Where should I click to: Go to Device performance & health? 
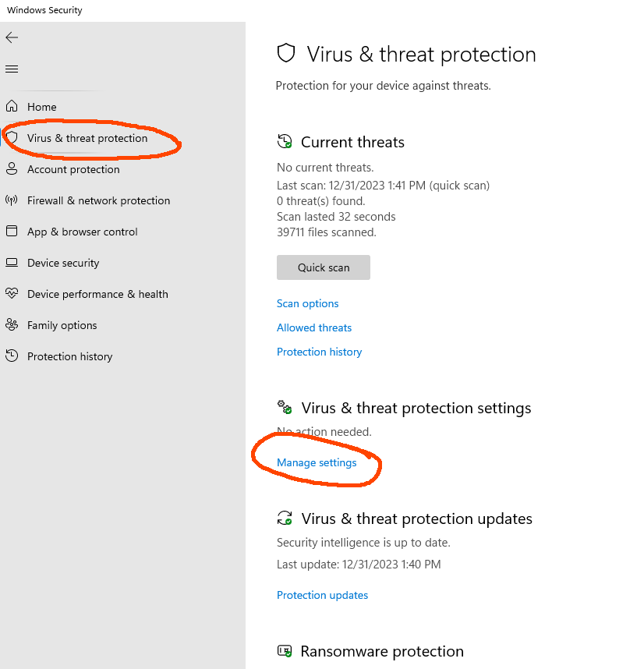point(97,294)
